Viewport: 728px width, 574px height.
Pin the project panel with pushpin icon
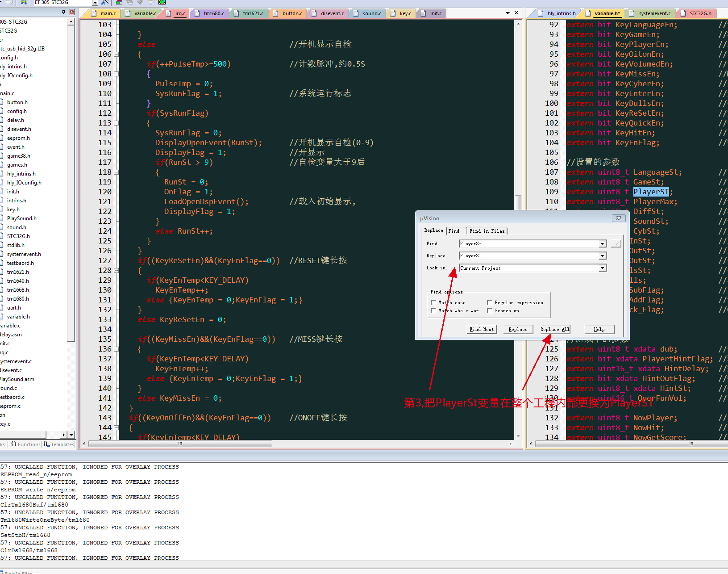64,13
